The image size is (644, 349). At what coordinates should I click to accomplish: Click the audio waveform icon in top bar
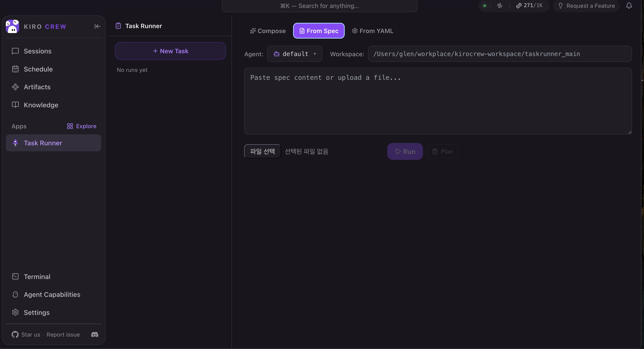[499, 6]
